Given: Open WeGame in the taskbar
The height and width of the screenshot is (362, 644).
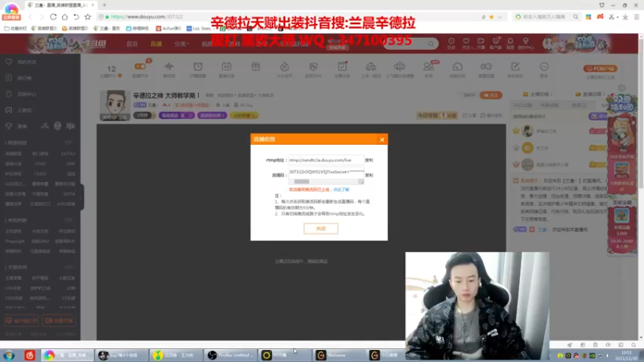Looking at the screenshot, I should coord(339,355).
